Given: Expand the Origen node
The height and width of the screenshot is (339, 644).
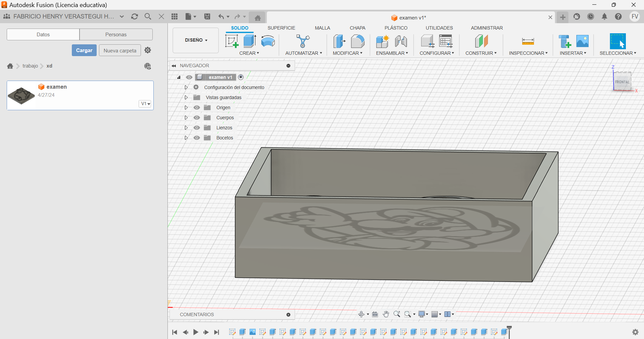Looking at the screenshot, I should 186,108.
